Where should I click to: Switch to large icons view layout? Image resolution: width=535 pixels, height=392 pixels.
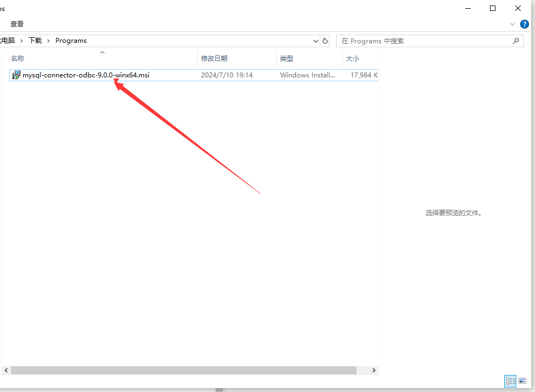(x=522, y=381)
